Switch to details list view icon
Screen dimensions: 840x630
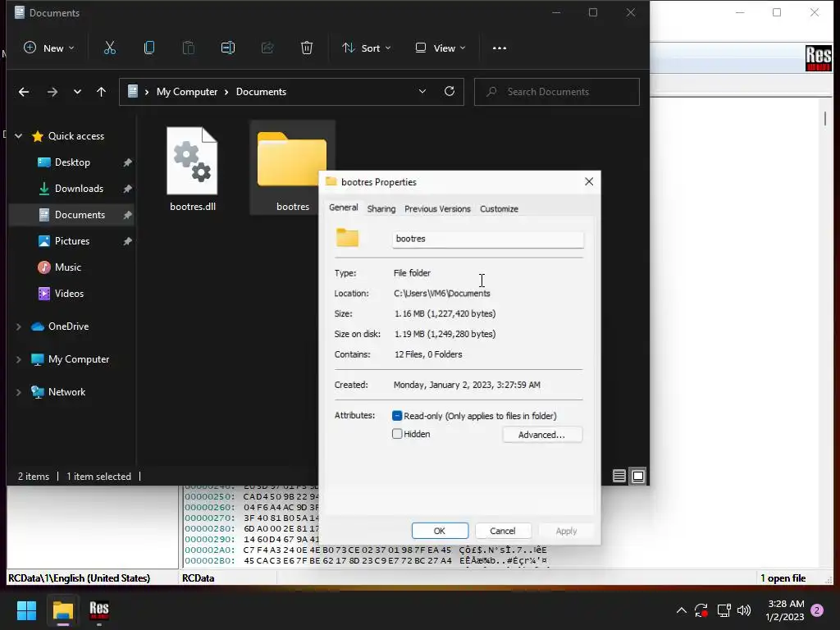point(619,477)
